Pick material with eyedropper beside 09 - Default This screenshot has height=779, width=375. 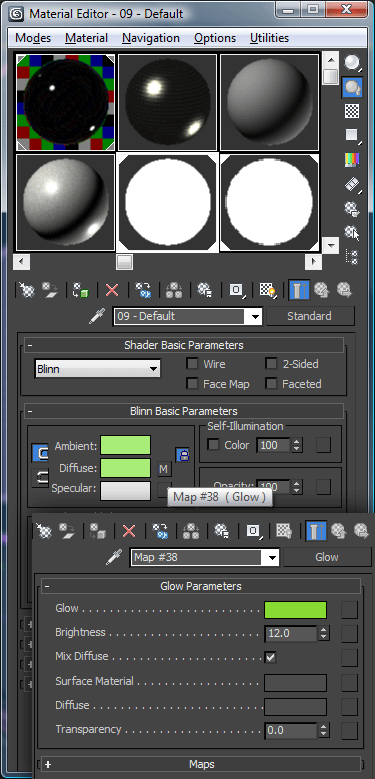tap(97, 316)
